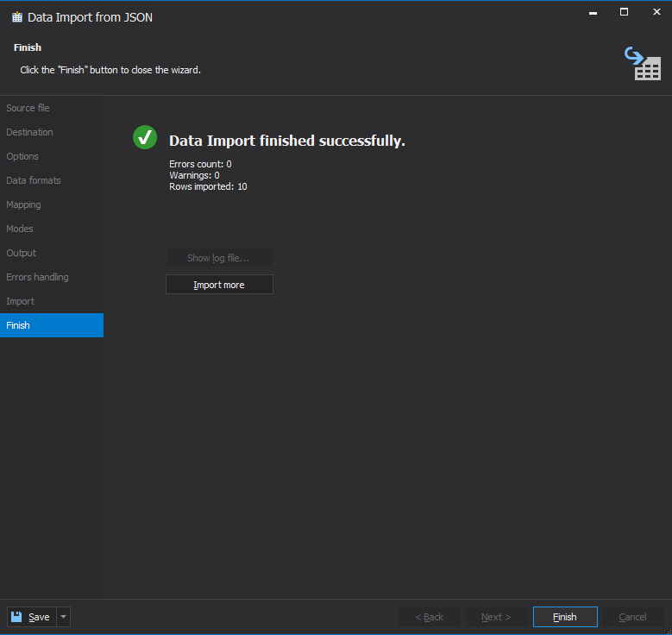
Task: Click the Save button
Action: coord(32,617)
